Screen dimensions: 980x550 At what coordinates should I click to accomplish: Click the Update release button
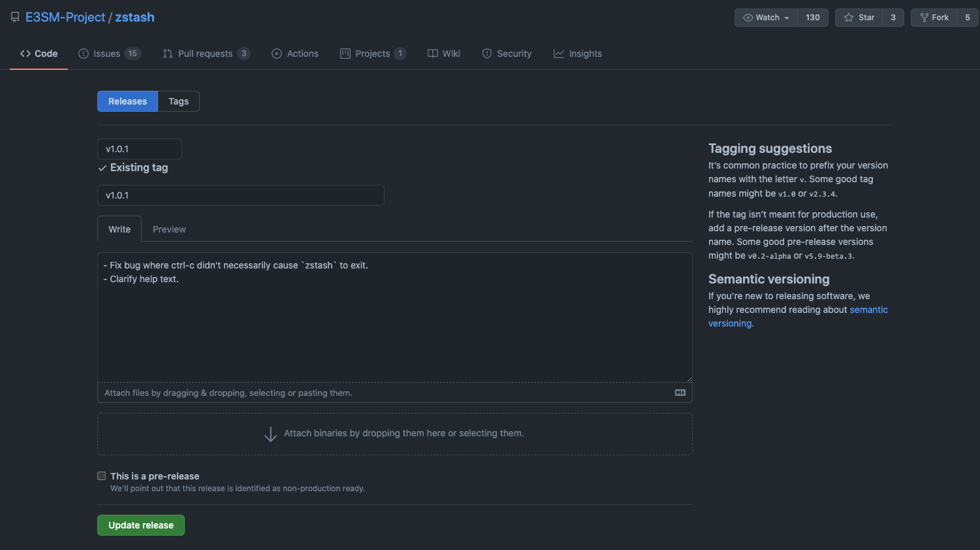141,525
